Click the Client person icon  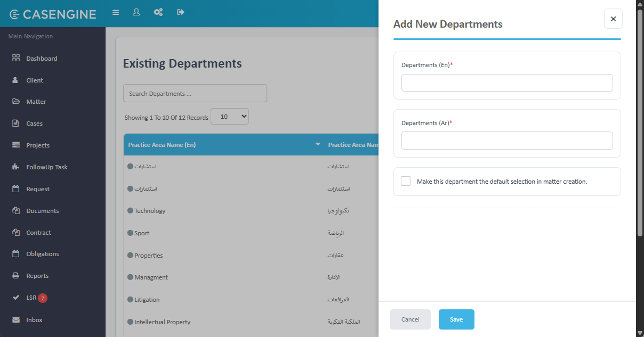pos(15,80)
